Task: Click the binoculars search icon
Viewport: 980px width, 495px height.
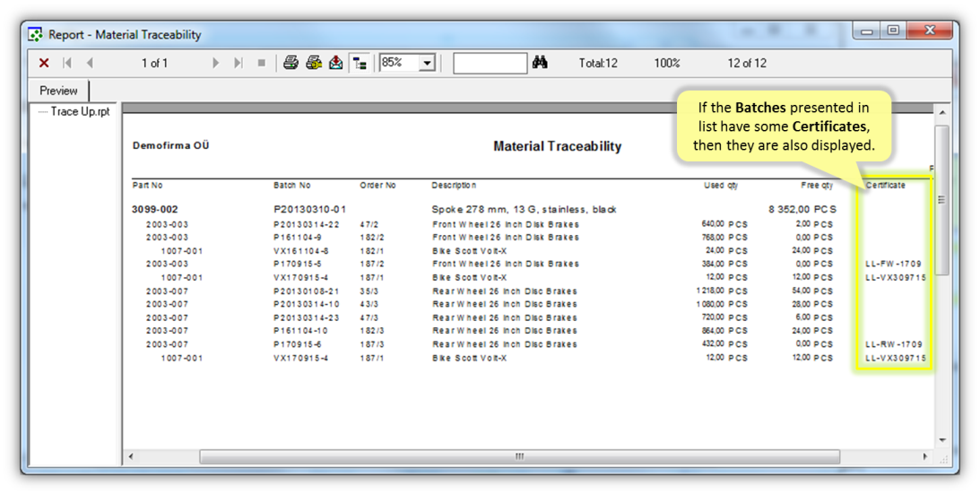Action: point(540,63)
